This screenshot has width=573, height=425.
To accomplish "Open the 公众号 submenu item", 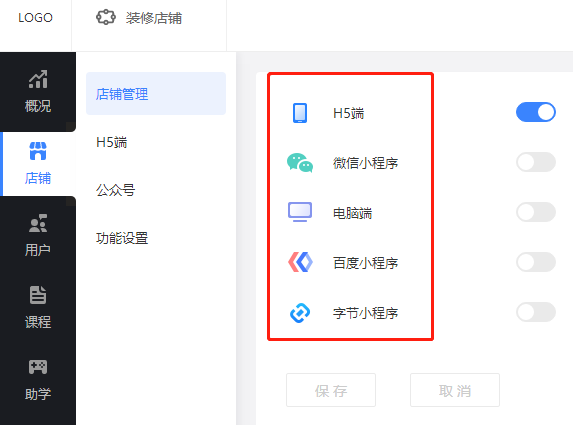I will 115,190.
